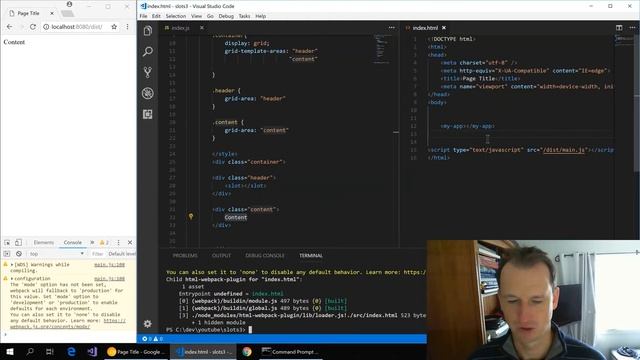Open the 'top' context dropdown in console

click(x=56, y=254)
